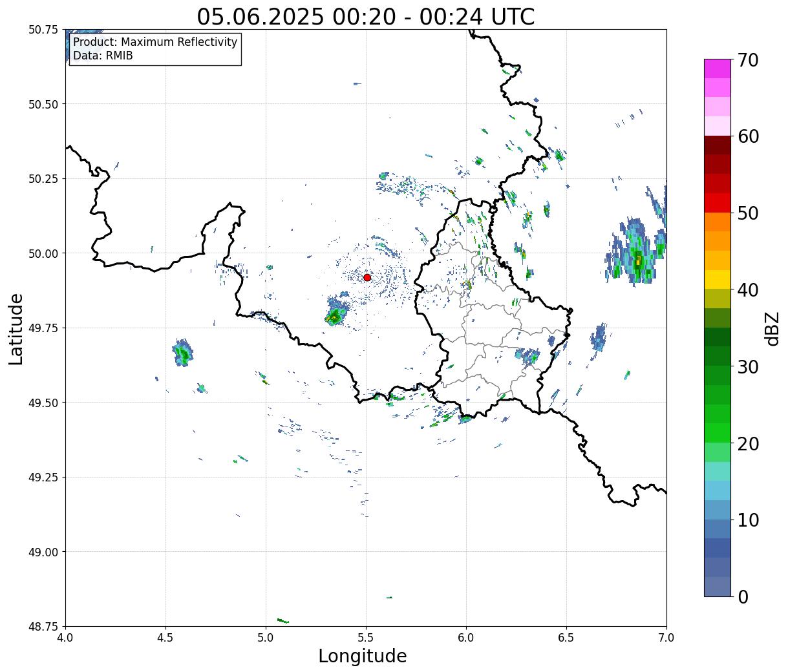The height and width of the screenshot is (672, 788).
Task: Click the Longitude axis label
Action: point(363,656)
